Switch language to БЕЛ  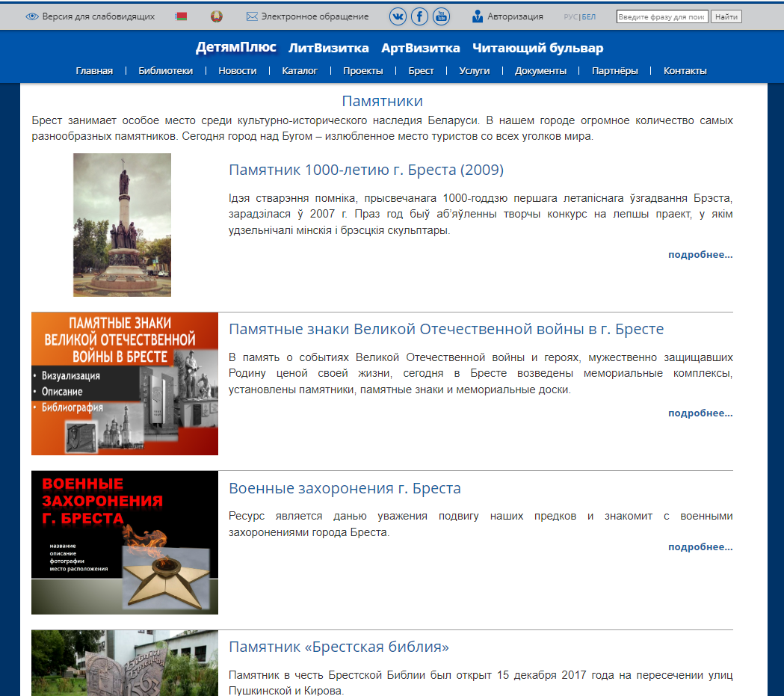589,16
